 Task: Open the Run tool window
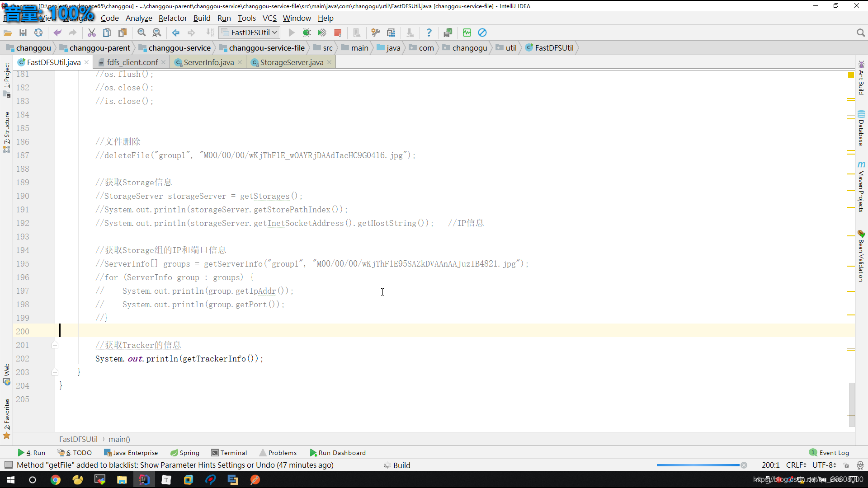(32, 453)
